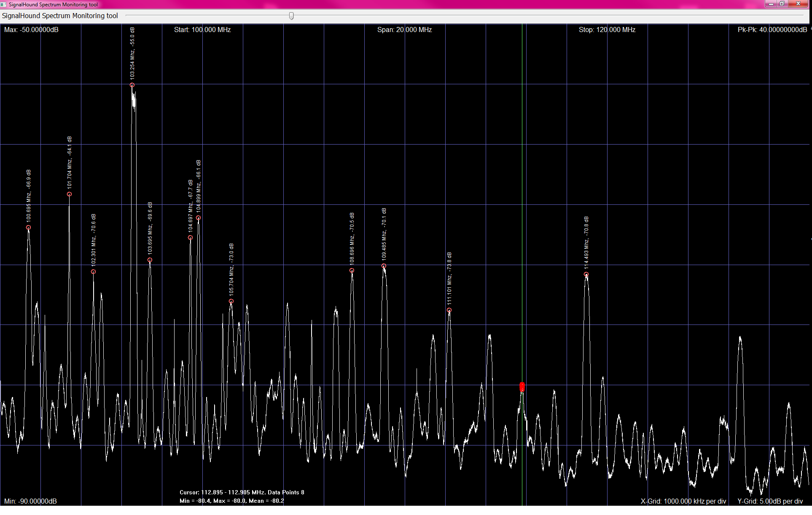Click the Start 100.000 MHz label
Image resolution: width=812 pixels, height=515 pixels.
[x=202, y=30]
